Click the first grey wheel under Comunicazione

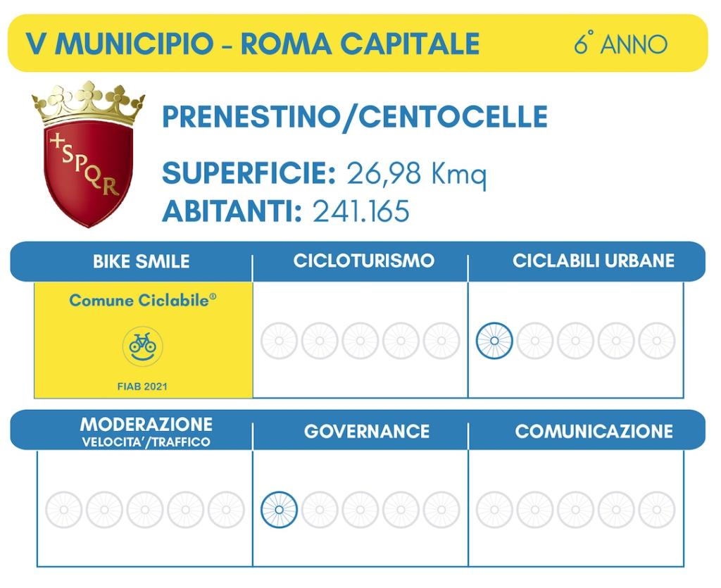coord(494,510)
